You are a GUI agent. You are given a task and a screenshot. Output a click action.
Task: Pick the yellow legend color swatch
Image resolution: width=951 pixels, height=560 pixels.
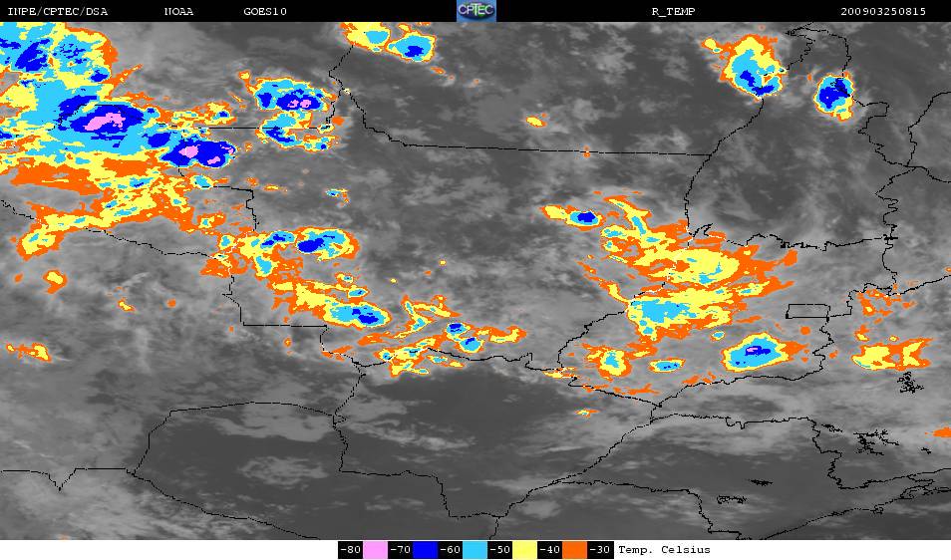click(x=524, y=550)
